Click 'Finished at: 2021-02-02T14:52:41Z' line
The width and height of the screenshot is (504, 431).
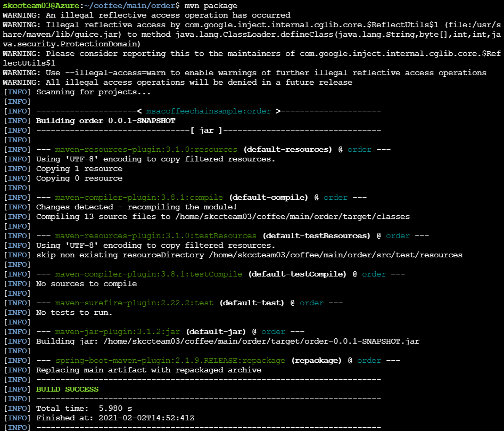[115, 418]
